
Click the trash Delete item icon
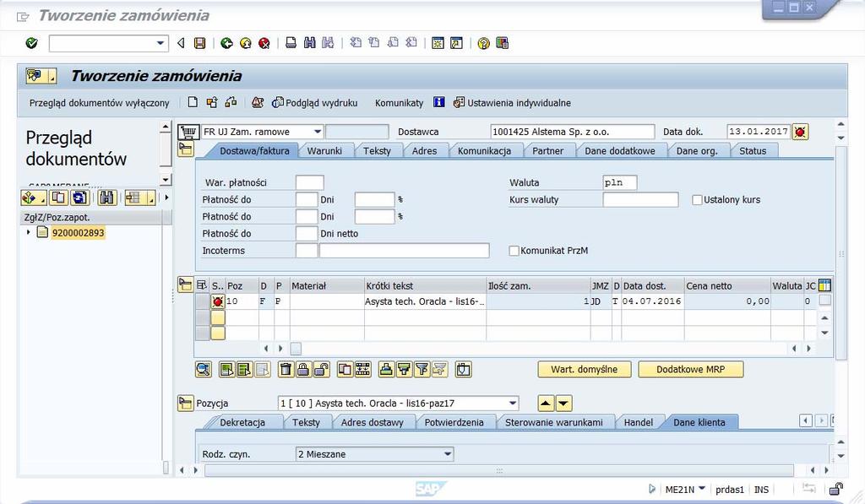[x=286, y=370]
